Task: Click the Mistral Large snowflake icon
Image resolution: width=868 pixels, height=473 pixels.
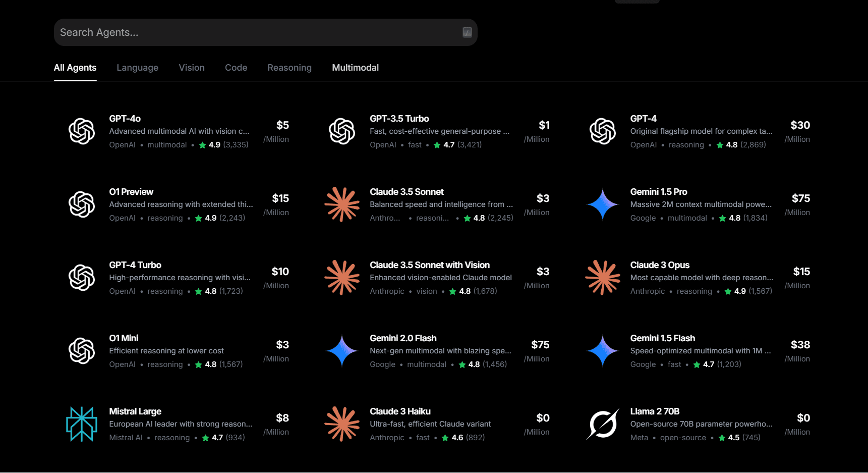Action: click(81, 424)
